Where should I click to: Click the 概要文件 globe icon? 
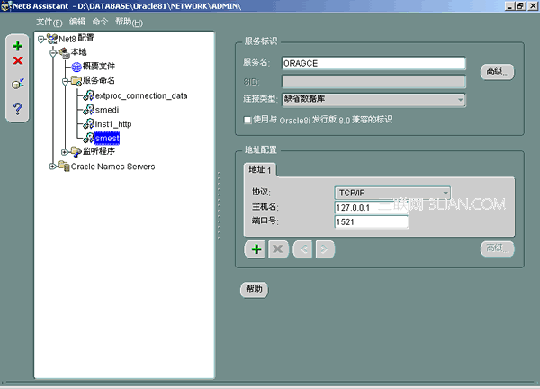(x=76, y=67)
